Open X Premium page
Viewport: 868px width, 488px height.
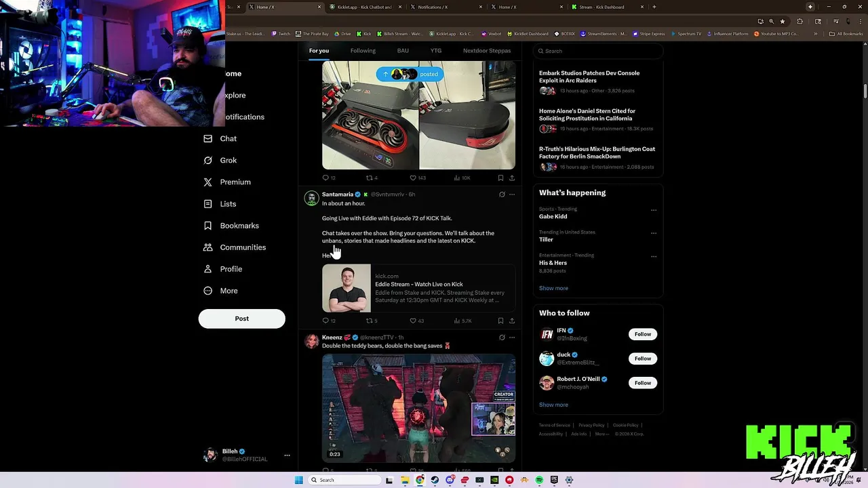tap(227, 182)
